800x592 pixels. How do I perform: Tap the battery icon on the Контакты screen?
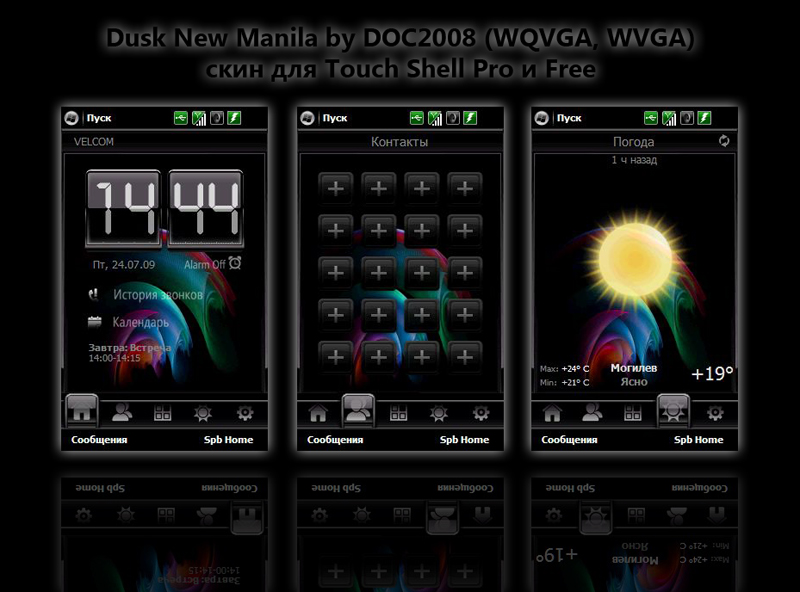coord(470,118)
